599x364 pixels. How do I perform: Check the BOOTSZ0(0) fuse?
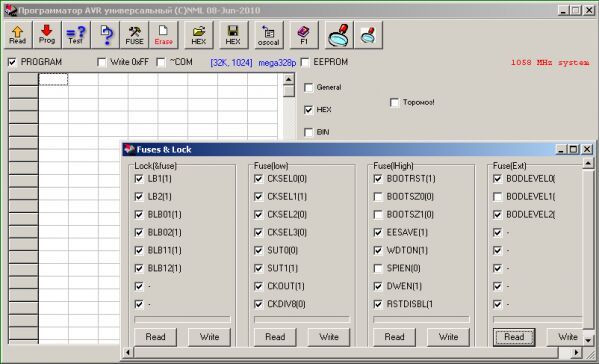click(x=378, y=196)
